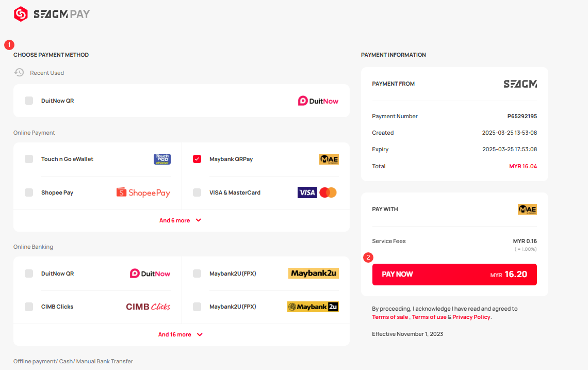The height and width of the screenshot is (370, 588).
Task: Select the Shopee Pay checkbox
Action: (x=29, y=192)
